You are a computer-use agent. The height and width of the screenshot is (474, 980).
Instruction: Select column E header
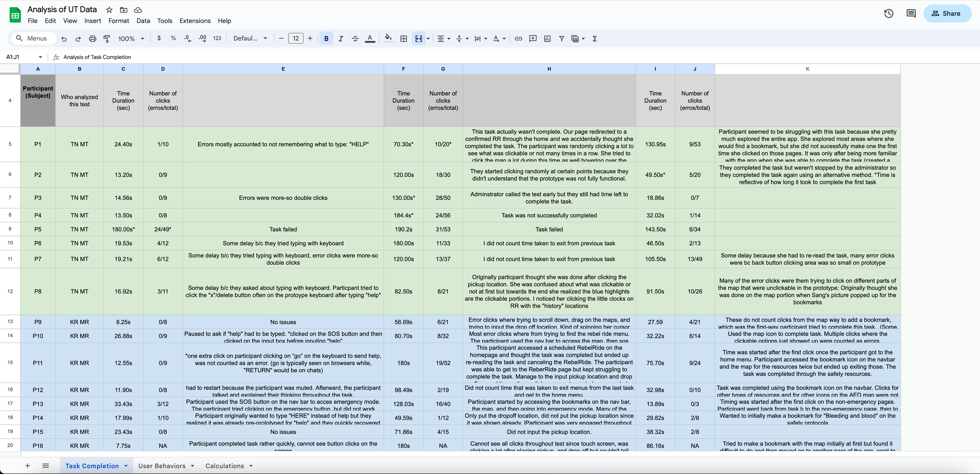tap(283, 69)
